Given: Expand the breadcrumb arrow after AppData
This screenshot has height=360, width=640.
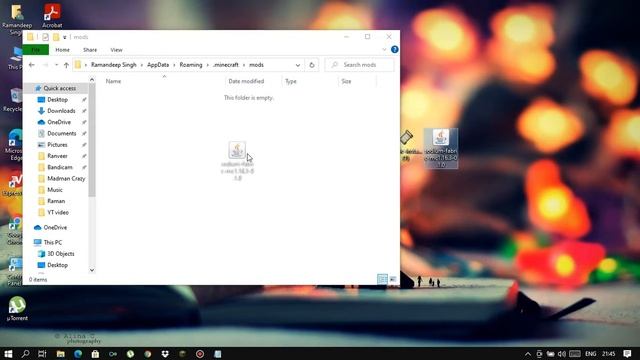Looking at the screenshot, I should pos(174,65).
